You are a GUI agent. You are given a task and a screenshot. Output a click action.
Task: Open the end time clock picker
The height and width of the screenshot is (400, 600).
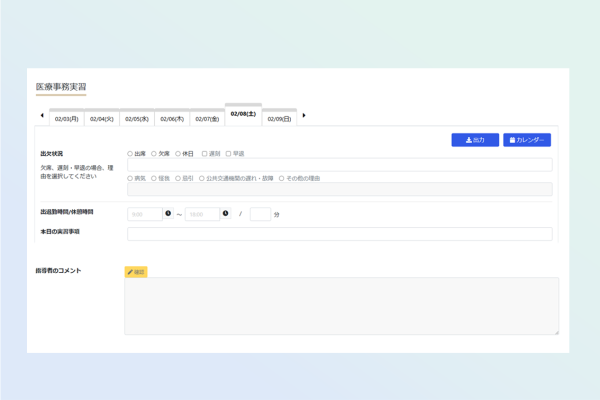tap(225, 214)
